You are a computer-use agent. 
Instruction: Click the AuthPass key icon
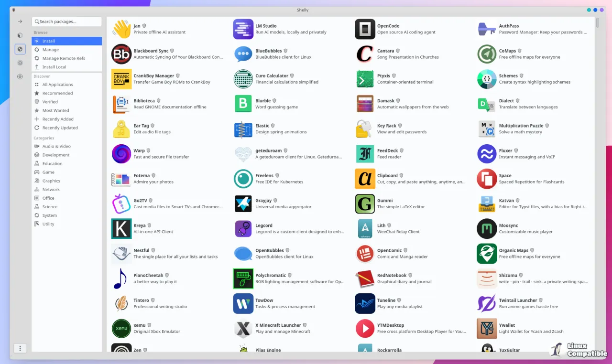click(x=487, y=29)
